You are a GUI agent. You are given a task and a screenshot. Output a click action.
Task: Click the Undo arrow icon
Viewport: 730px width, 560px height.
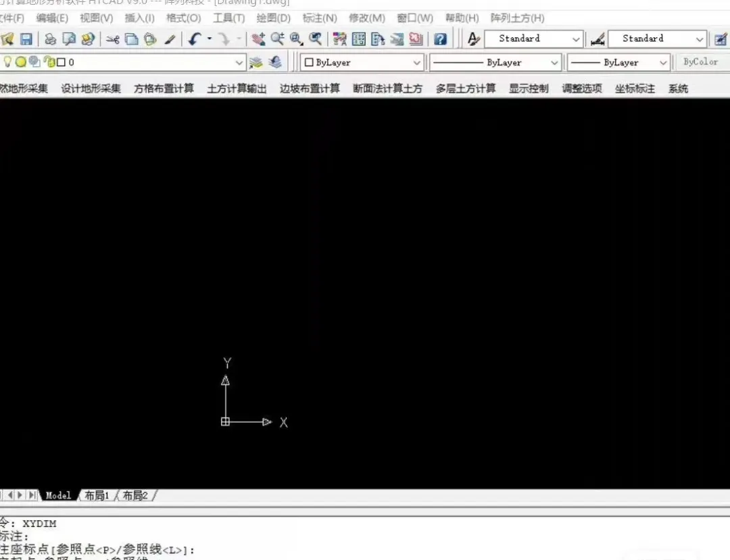(x=195, y=39)
